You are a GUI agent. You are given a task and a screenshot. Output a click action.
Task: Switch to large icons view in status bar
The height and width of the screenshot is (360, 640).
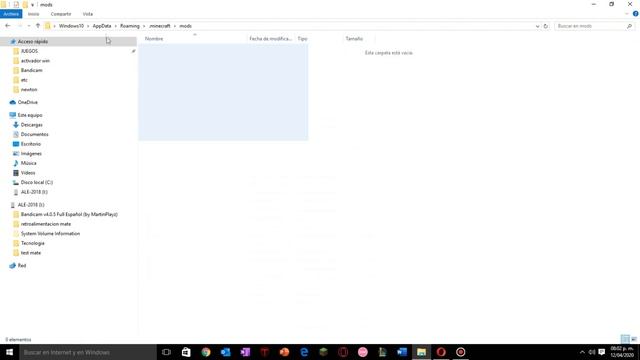(634, 339)
